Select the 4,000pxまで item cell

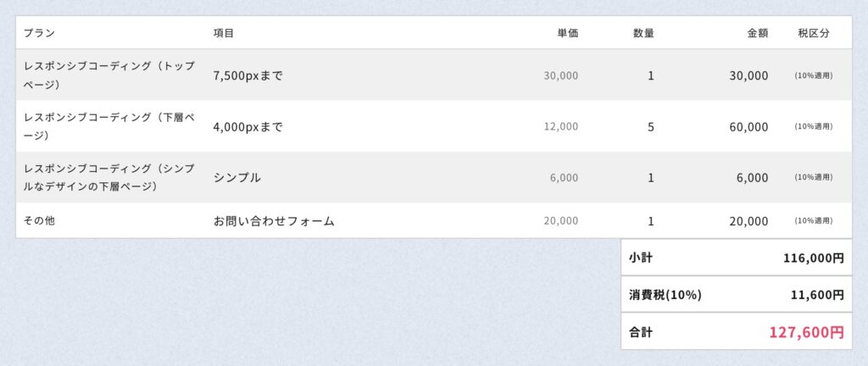pos(248,127)
